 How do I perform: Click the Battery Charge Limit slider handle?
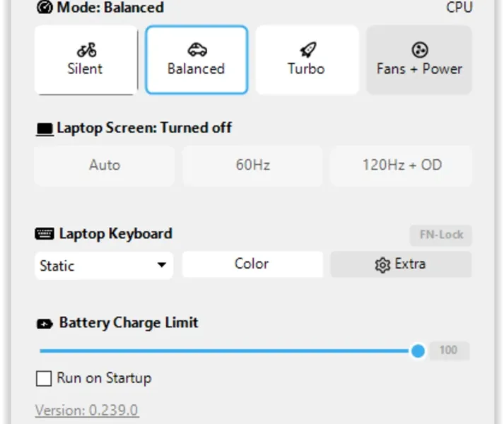click(x=418, y=351)
